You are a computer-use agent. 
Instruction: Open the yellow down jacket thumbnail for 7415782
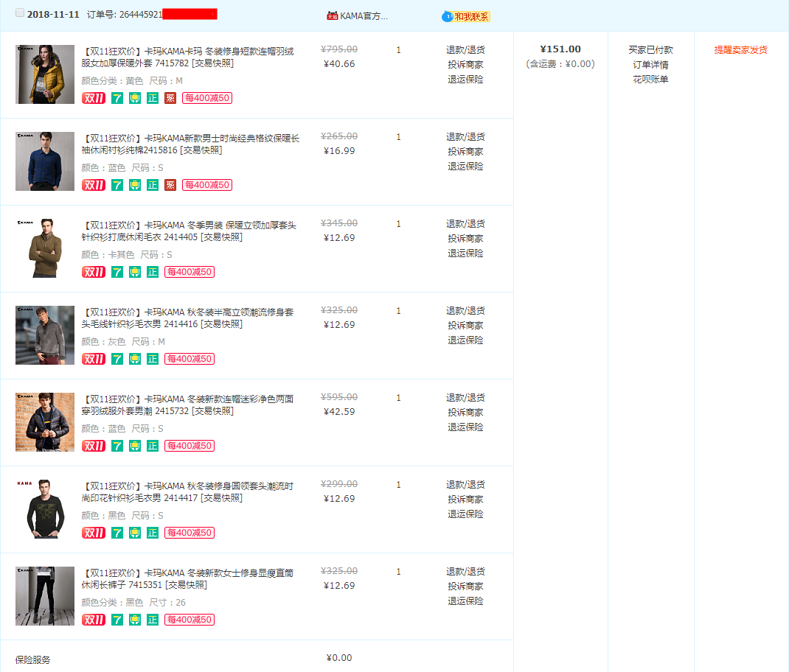(45, 74)
